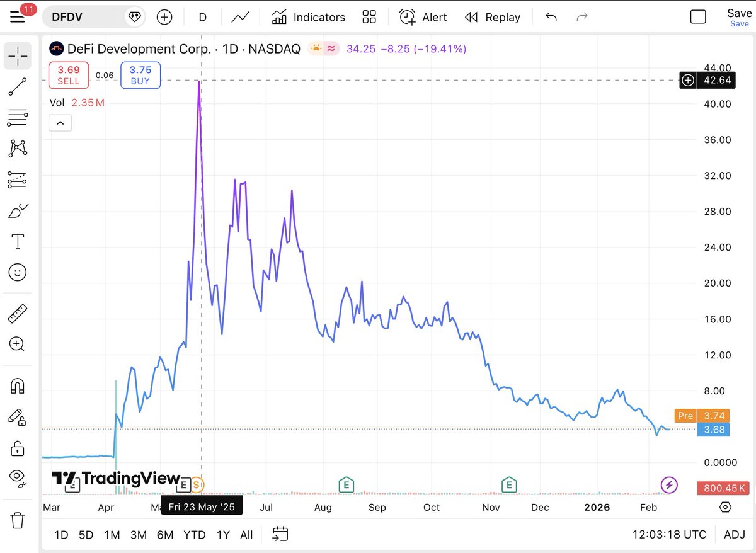Delete drawings with the trash icon
This screenshot has height=553, width=756.
tap(18, 520)
